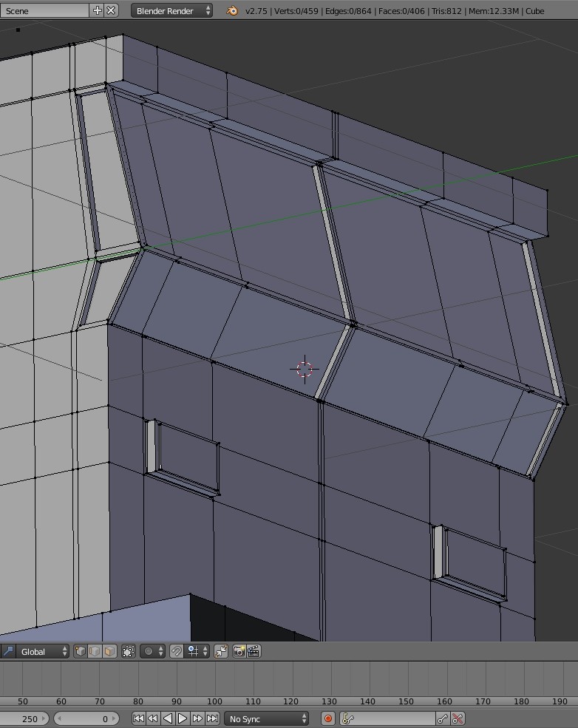Toggle snap magnet during transform

(x=177, y=651)
